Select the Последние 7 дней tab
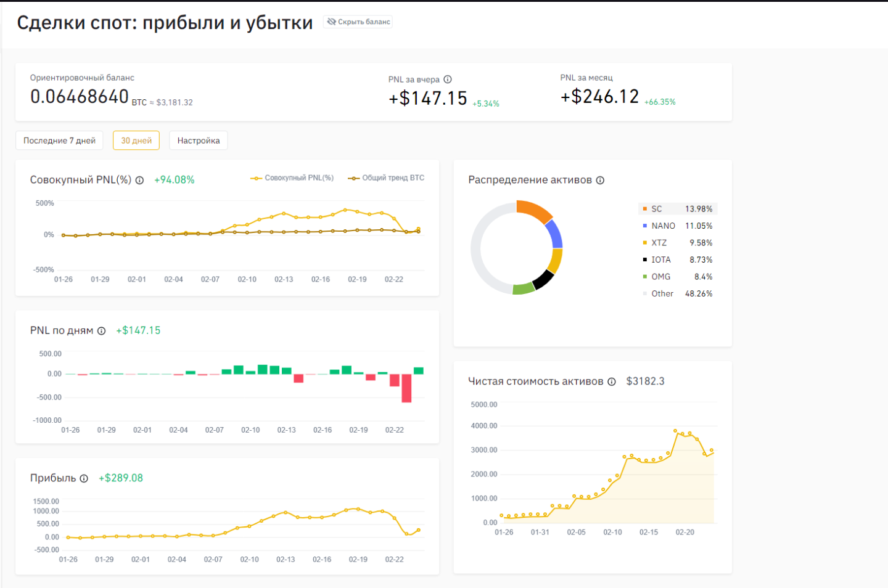888x588 pixels. [59, 141]
